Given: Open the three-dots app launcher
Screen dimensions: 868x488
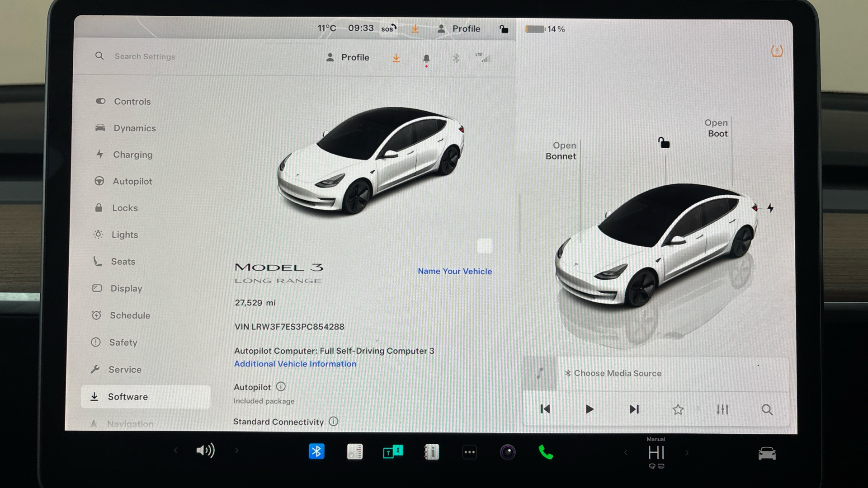Looking at the screenshot, I should 469,452.
